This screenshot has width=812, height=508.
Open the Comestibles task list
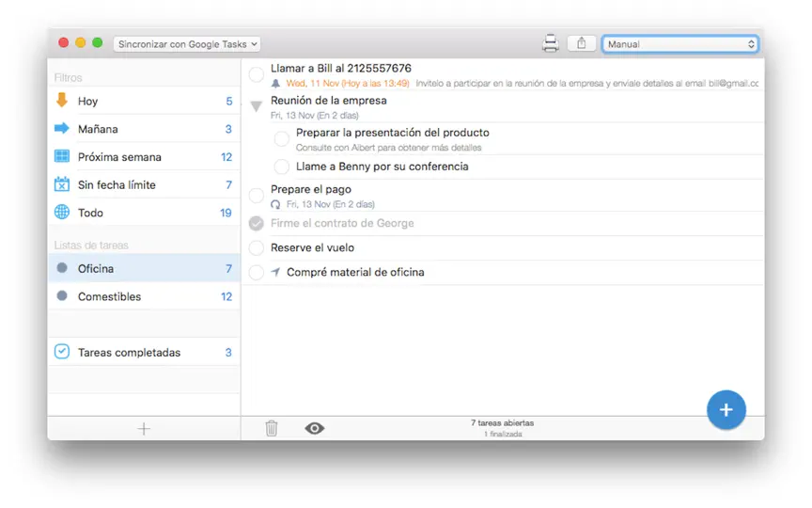[144, 296]
